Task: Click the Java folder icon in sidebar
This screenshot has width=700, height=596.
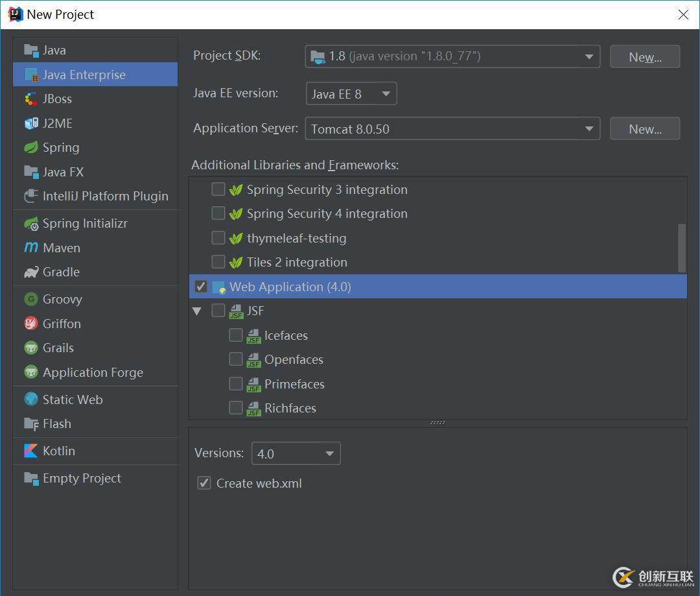Action: click(31, 51)
